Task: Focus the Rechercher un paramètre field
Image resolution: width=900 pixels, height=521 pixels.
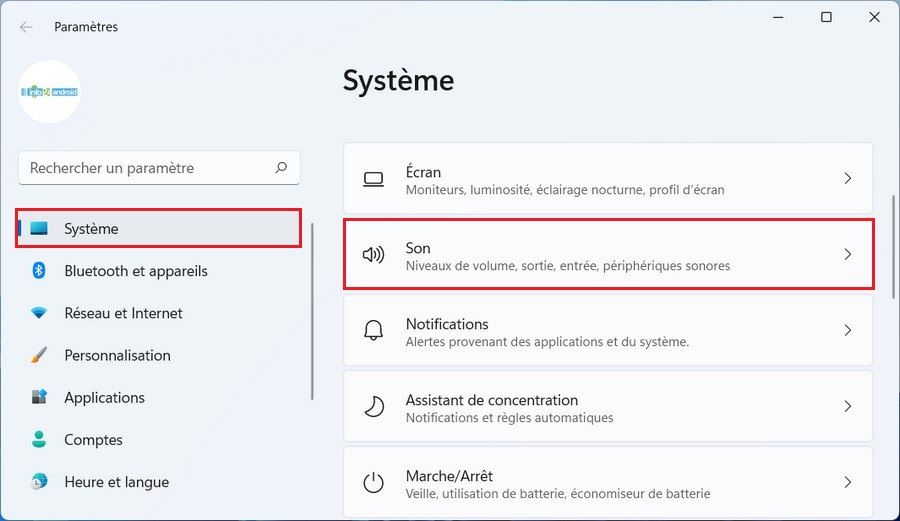Action: click(159, 168)
